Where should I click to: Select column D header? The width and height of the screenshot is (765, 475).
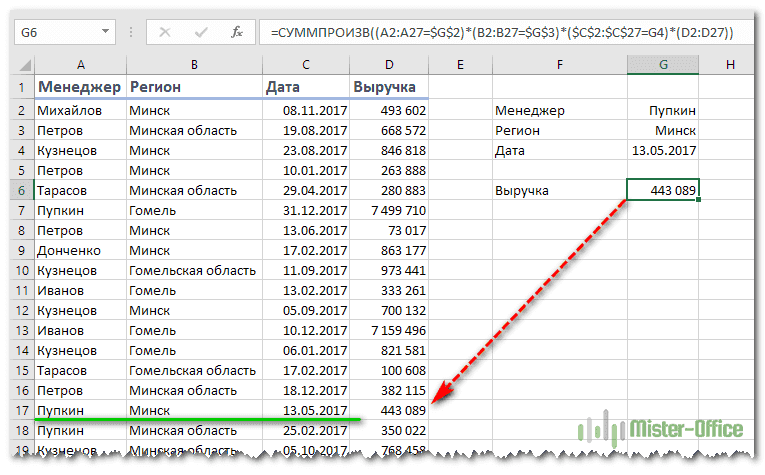391,65
